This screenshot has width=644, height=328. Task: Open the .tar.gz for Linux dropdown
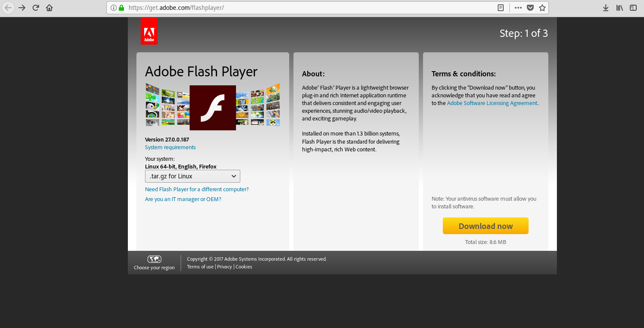click(x=193, y=176)
